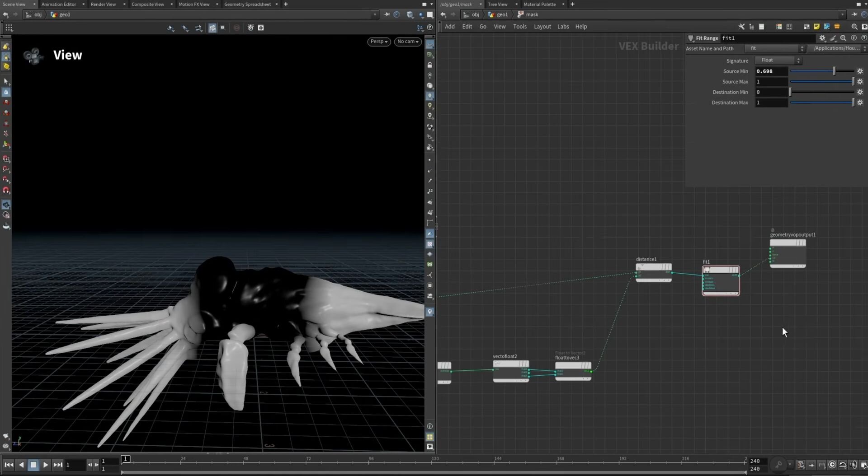Click the Stop button in playbar
The height and width of the screenshot is (476, 868).
click(x=33, y=465)
